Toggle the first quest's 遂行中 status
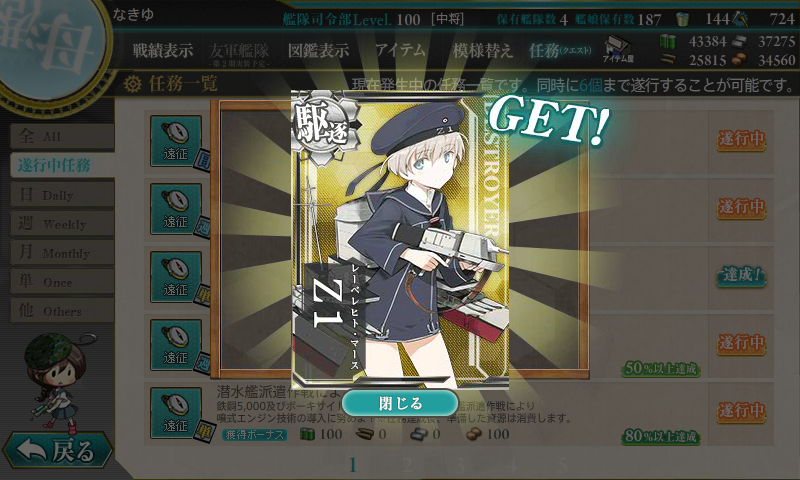 pyautogui.click(x=741, y=139)
